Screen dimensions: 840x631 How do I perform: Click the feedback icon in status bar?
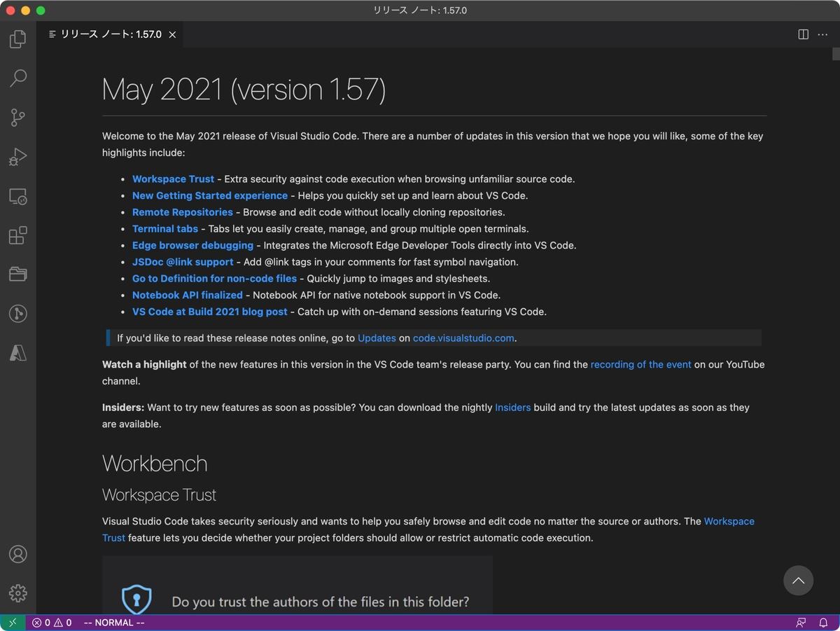[x=801, y=623]
